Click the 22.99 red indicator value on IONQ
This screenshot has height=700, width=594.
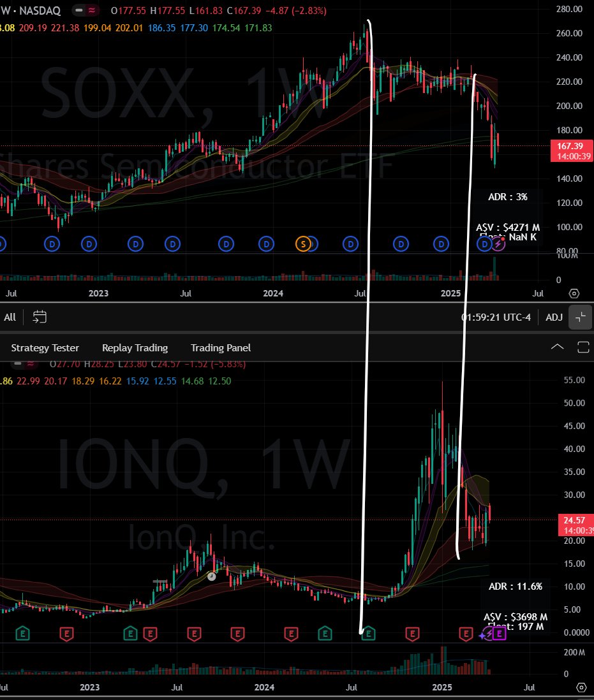tap(28, 381)
